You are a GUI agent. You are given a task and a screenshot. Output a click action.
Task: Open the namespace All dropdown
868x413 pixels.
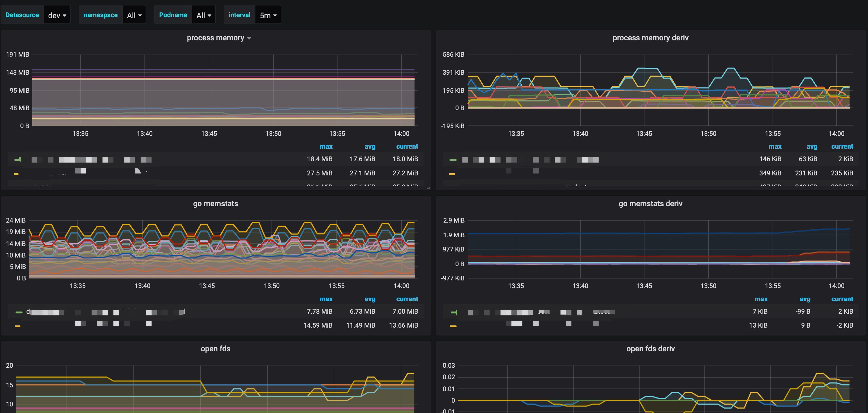(x=134, y=15)
